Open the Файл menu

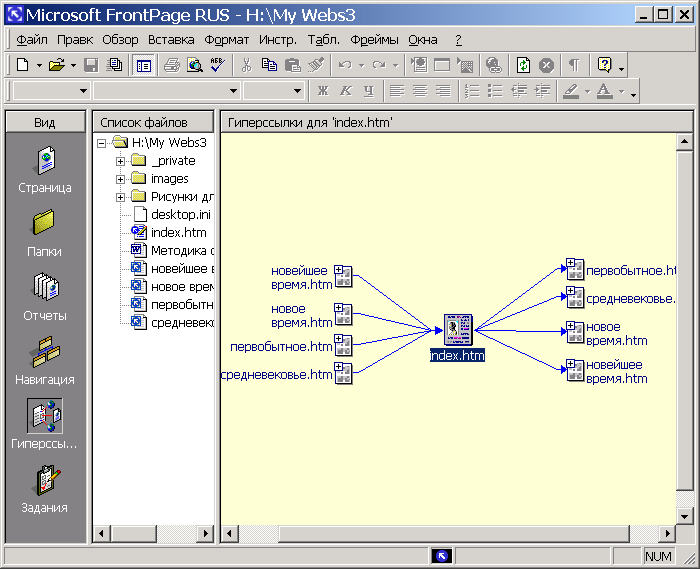tap(32, 40)
